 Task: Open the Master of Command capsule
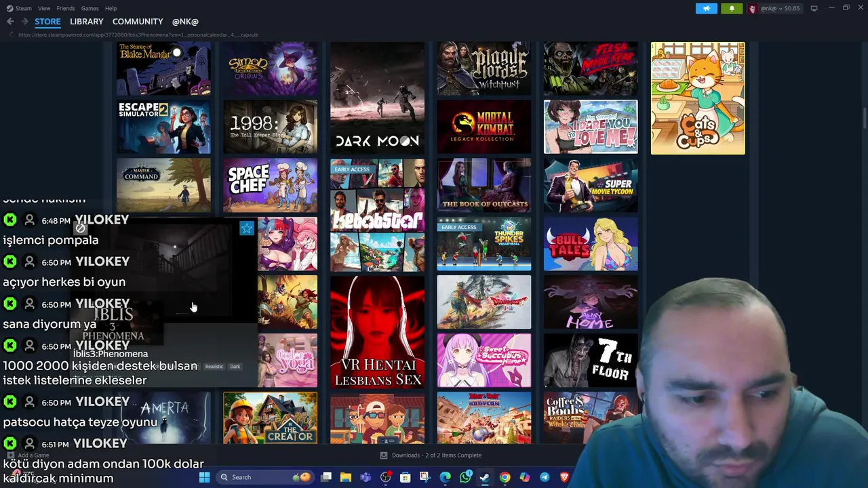[x=163, y=185]
